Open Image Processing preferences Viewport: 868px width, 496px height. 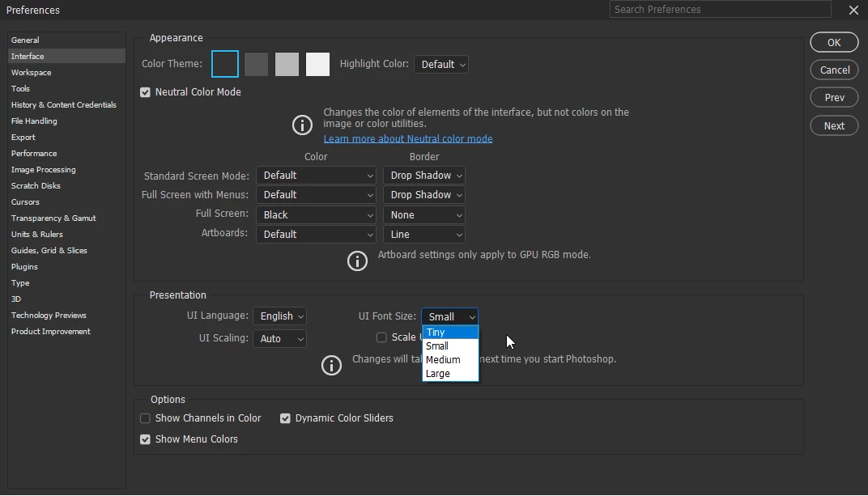click(x=66, y=169)
